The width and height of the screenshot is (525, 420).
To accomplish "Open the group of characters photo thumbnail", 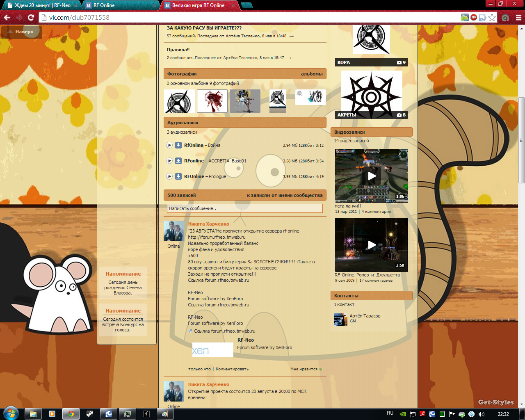I will pyautogui.click(x=310, y=97).
